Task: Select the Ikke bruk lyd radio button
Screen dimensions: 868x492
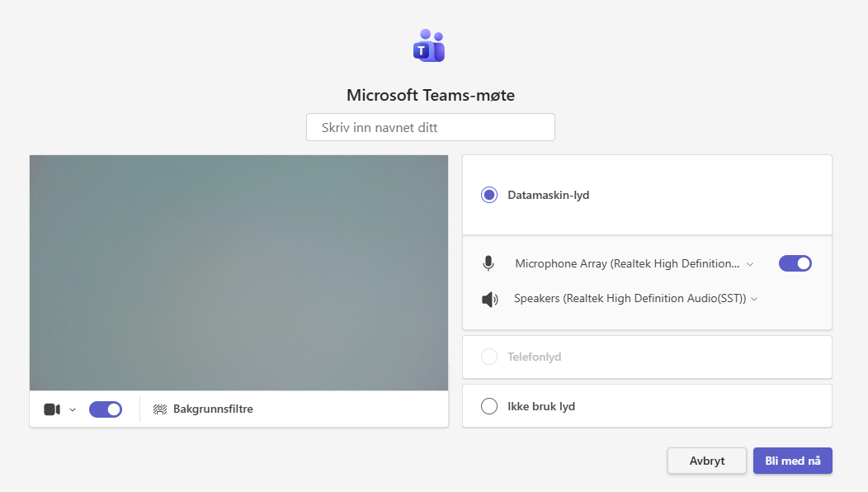Action: pyautogui.click(x=489, y=406)
